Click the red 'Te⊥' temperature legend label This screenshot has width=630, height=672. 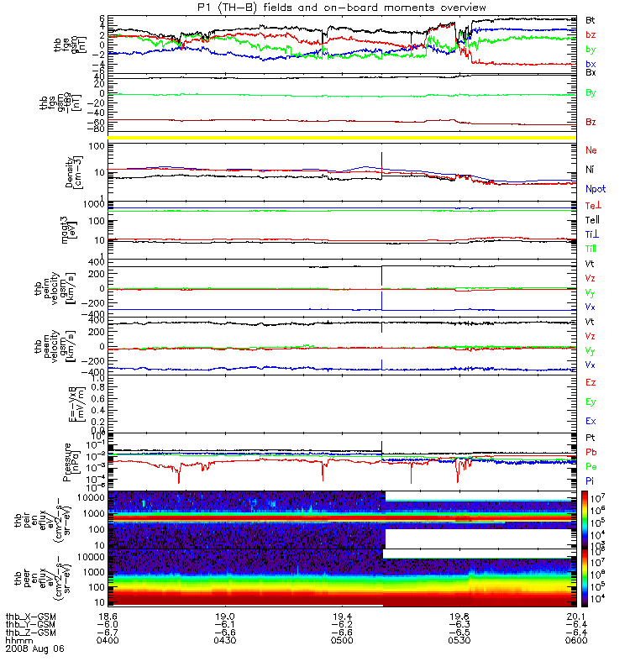(594, 206)
